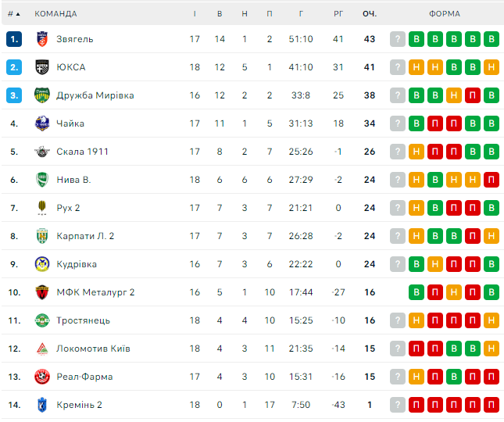Sort table by the # rank column

click(13, 13)
